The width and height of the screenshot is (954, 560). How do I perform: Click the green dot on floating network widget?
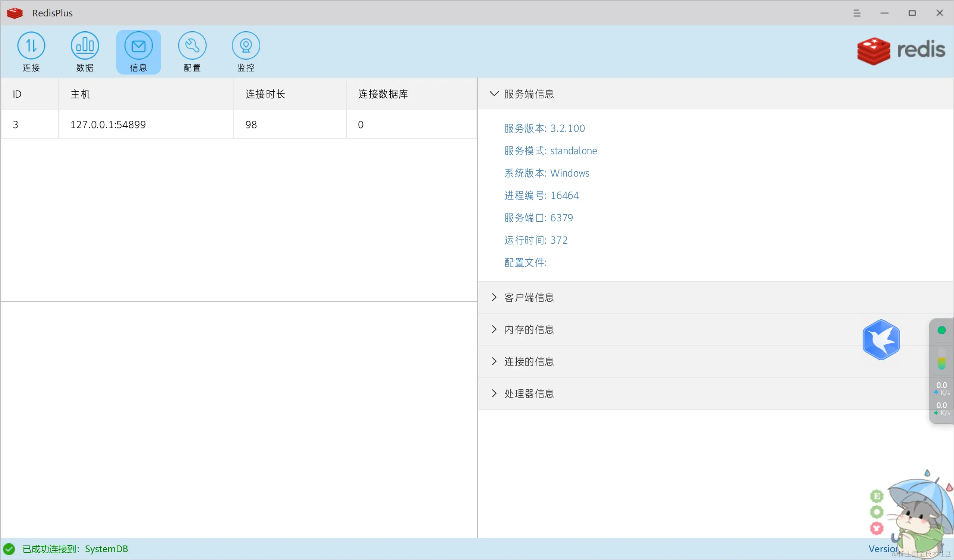click(941, 330)
